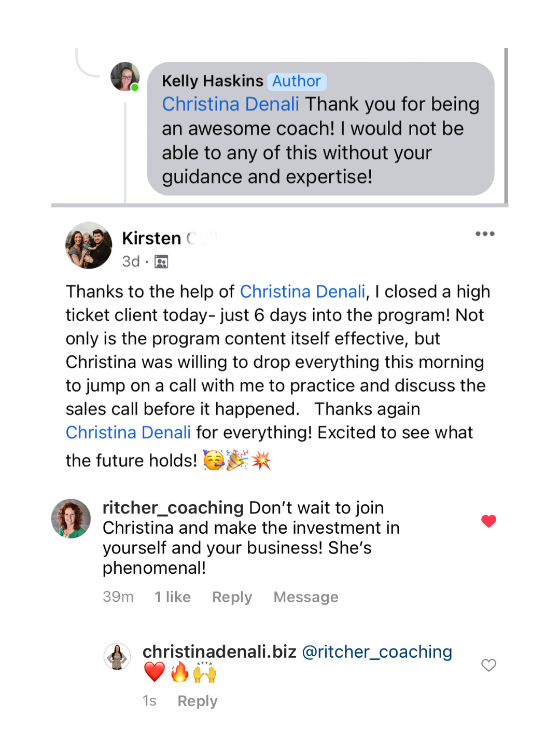Open the ritcher_coaching username
560x747 pixels.
[x=173, y=507]
